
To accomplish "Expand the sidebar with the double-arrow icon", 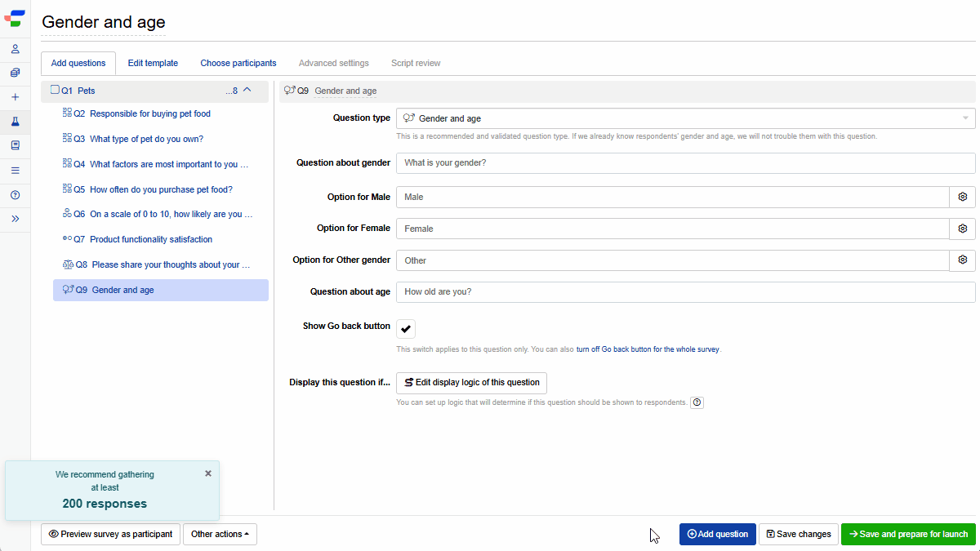I will coord(15,219).
